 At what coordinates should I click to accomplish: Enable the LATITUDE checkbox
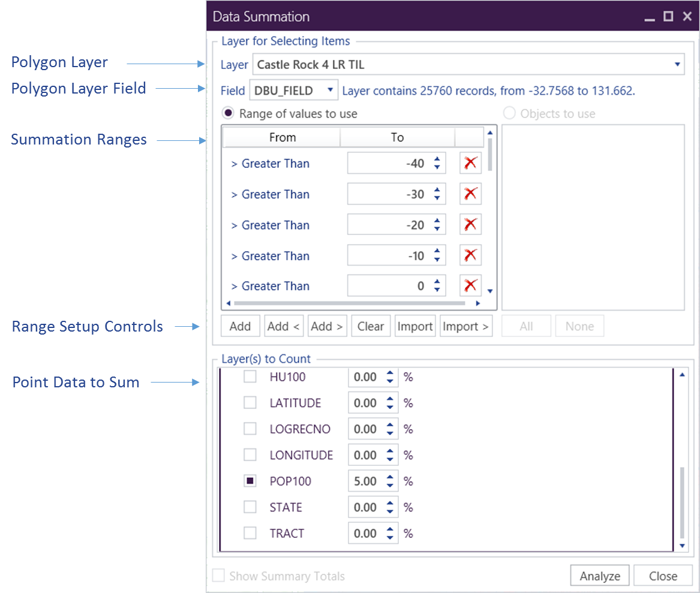(x=250, y=403)
